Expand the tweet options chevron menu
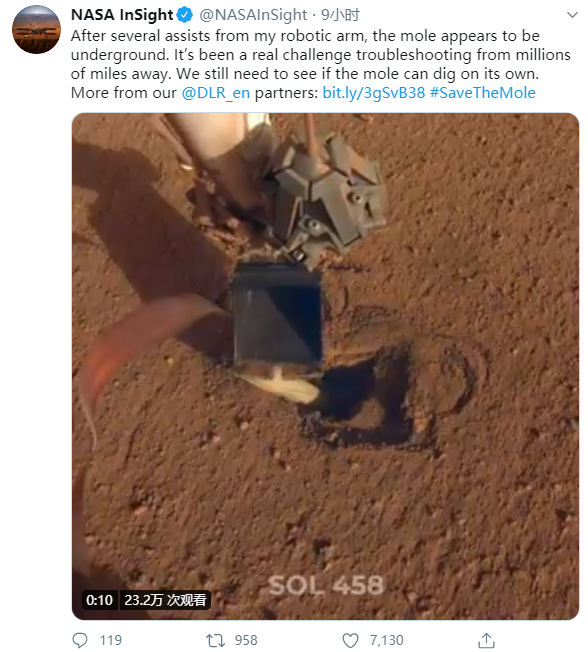 [x=573, y=15]
